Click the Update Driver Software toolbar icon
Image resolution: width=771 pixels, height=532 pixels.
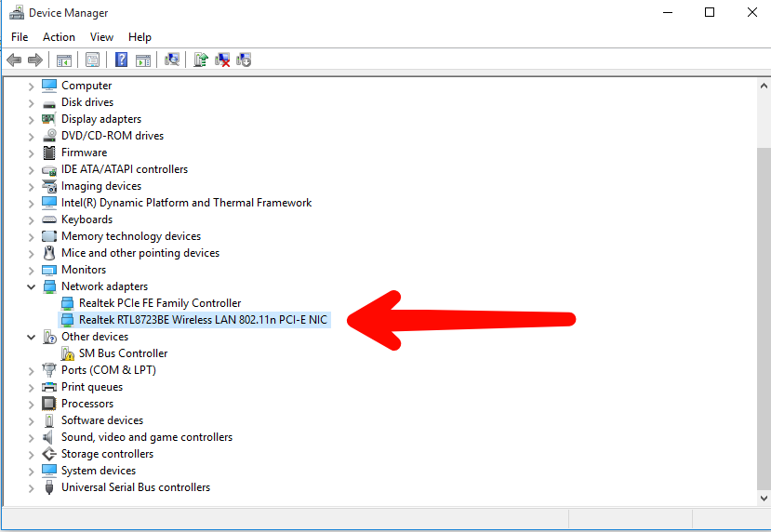coord(201,60)
